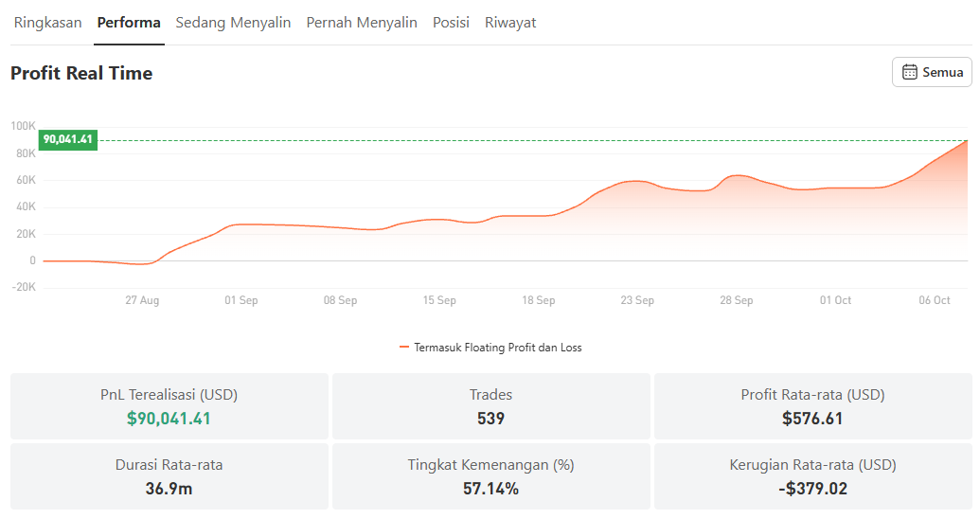The height and width of the screenshot is (519, 980).
Task: Open the Ringkasan tab
Action: click(x=47, y=23)
